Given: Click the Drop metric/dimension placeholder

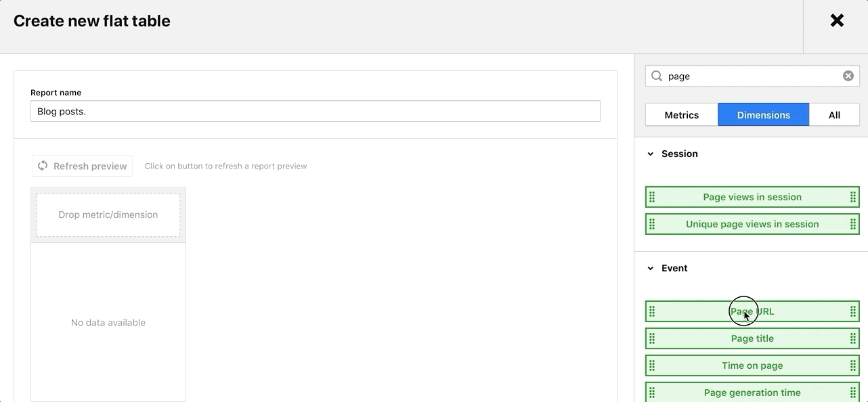Looking at the screenshot, I should 108,215.
